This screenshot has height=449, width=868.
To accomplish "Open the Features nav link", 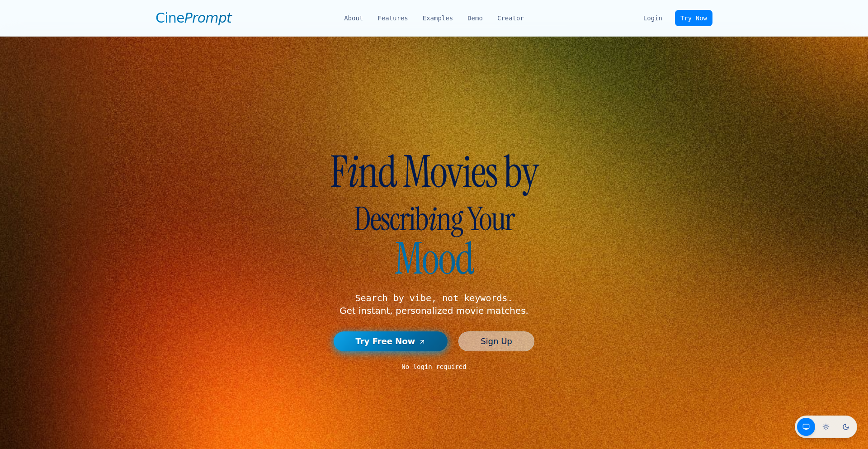I will [393, 18].
